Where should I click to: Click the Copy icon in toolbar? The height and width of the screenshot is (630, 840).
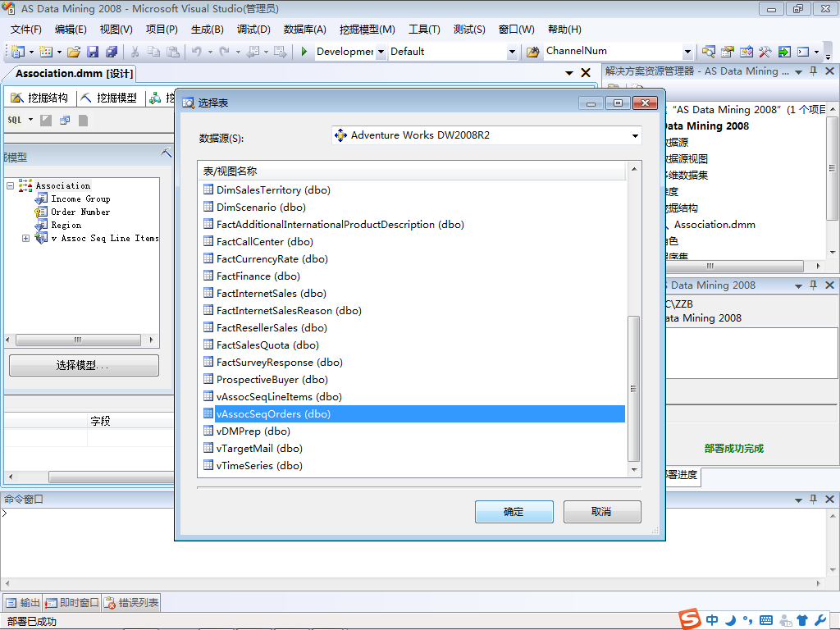153,52
